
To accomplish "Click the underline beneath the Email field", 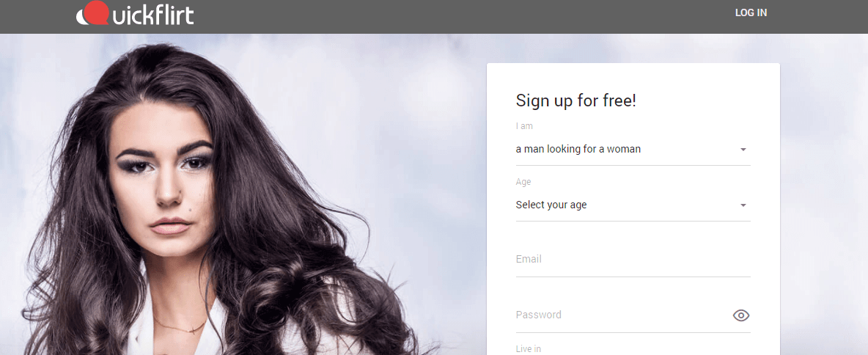I will 633,277.
